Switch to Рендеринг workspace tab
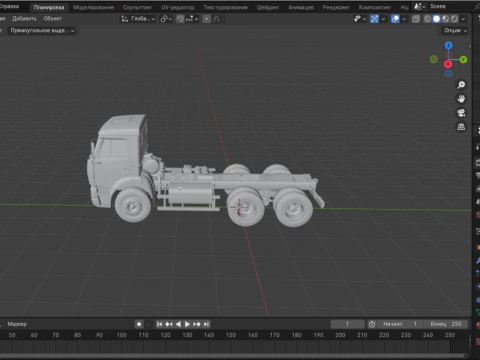Image resolution: width=480 pixels, height=360 pixels. (336, 7)
